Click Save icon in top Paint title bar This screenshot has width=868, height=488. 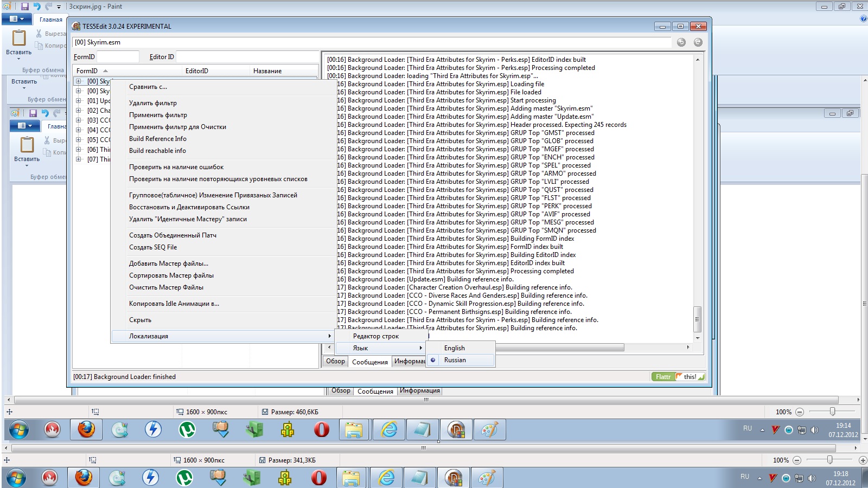click(24, 7)
